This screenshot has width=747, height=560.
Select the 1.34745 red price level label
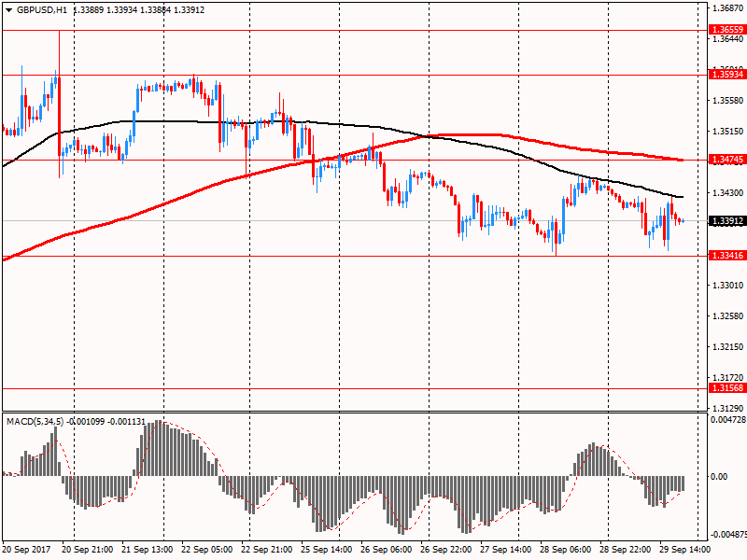727,160
